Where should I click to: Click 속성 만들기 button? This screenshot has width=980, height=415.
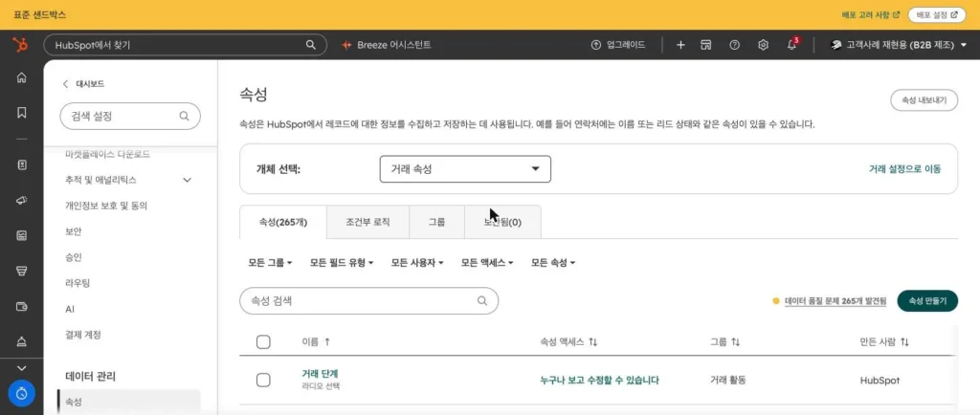[927, 301]
